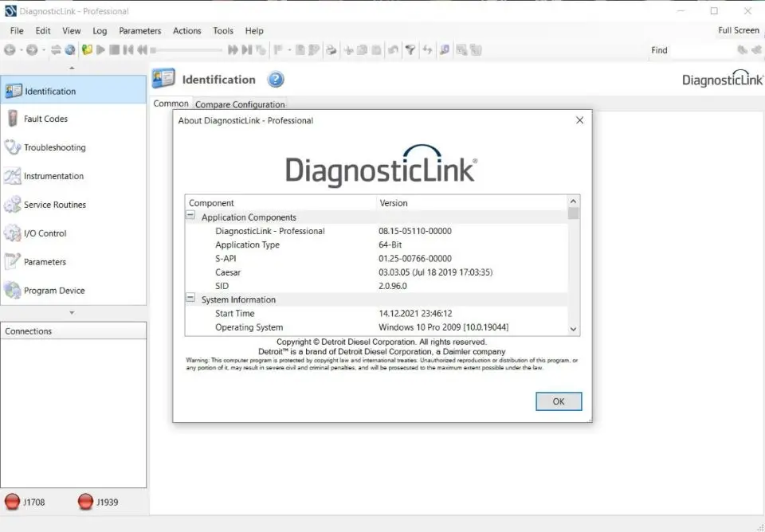
Task: Open the View menu
Action: coord(71,31)
